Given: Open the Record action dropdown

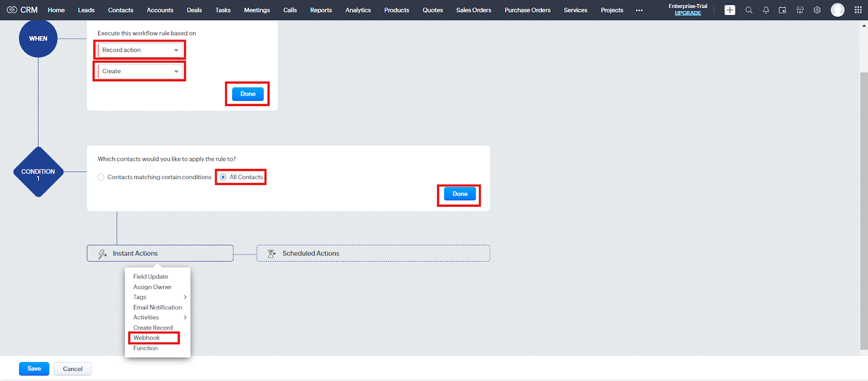Looking at the screenshot, I should [x=140, y=50].
